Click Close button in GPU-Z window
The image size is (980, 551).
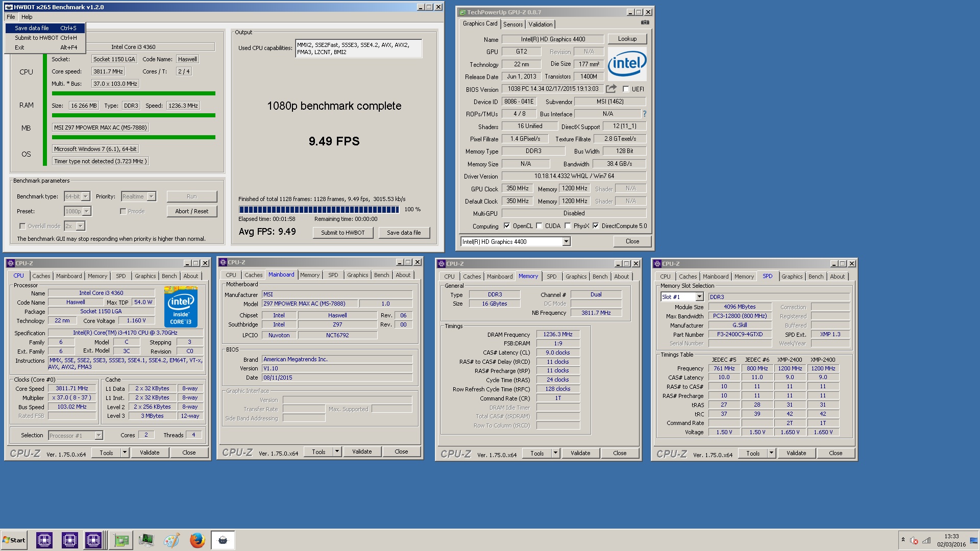click(x=632, y=241)
